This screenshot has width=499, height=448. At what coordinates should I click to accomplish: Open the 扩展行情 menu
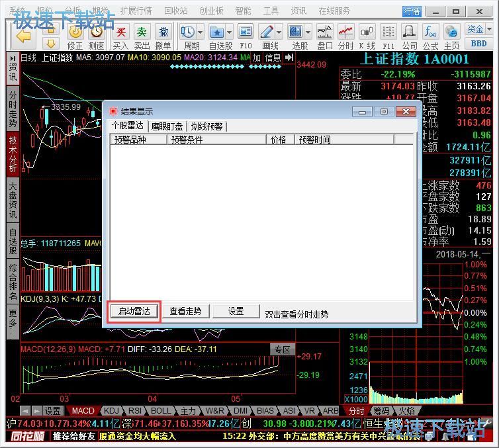pos(136,11)
